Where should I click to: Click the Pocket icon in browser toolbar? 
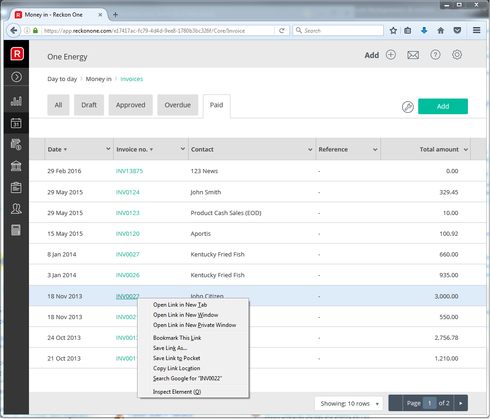tap(457, 31)
